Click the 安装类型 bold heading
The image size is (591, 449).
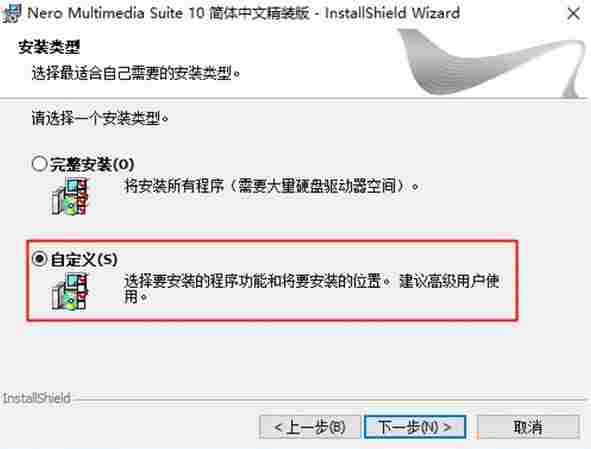click(49, 47)
